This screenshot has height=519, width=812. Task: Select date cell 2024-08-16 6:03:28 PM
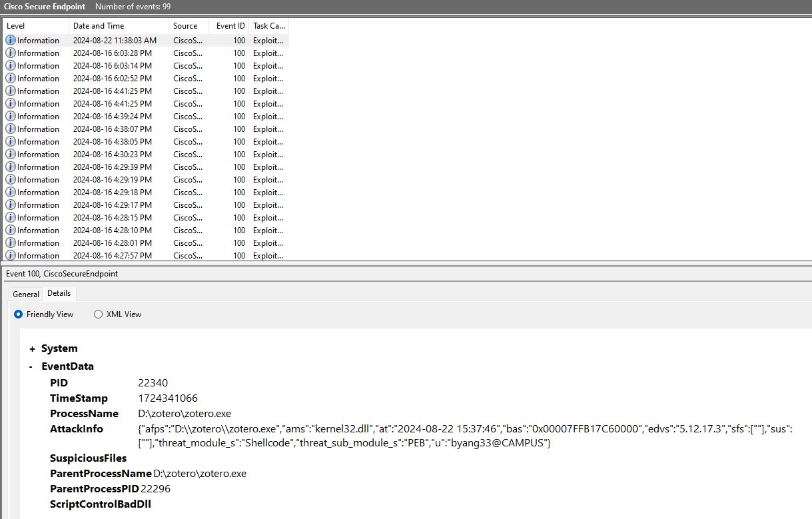(x=113, y=53)
